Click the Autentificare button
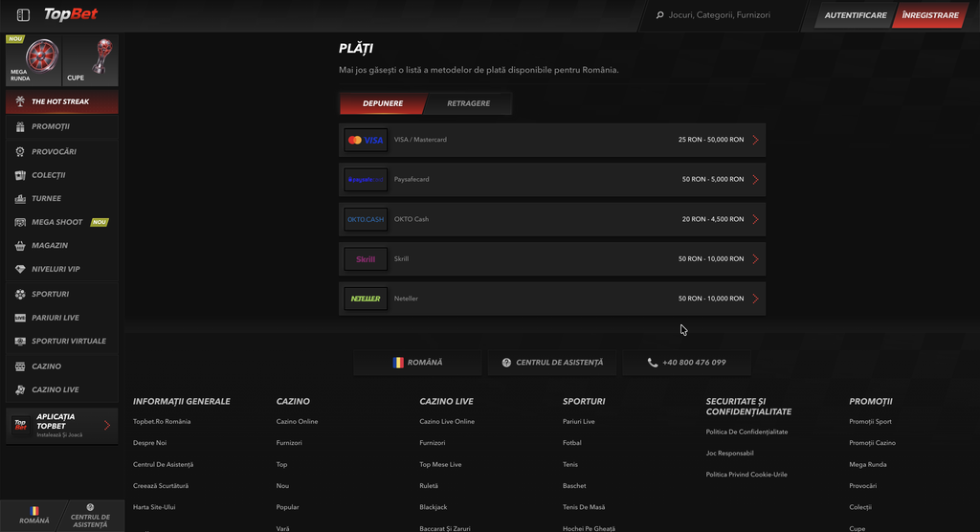The width and height of the screenshot is (980, 532). (x=855, y=15)
